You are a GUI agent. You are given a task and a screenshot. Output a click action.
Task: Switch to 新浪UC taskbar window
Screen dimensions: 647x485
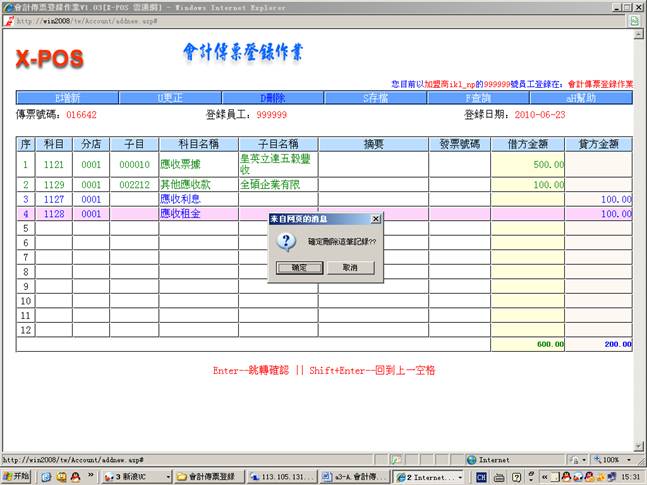(129, 476)
